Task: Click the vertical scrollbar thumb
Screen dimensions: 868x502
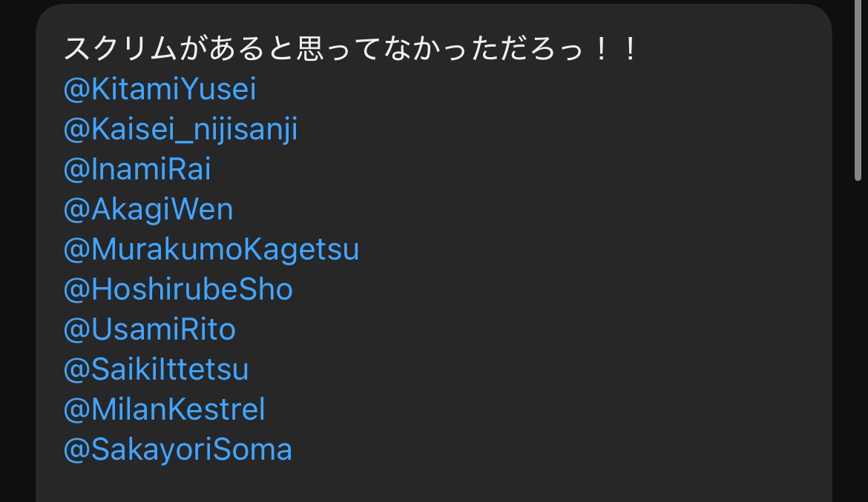Action: (858, 90)
